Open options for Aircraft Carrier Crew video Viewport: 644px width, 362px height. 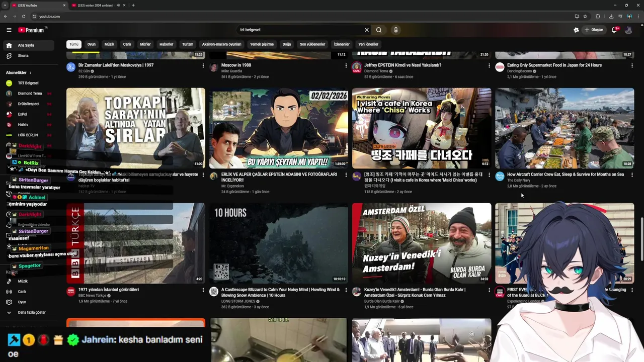tap(632, 175)
